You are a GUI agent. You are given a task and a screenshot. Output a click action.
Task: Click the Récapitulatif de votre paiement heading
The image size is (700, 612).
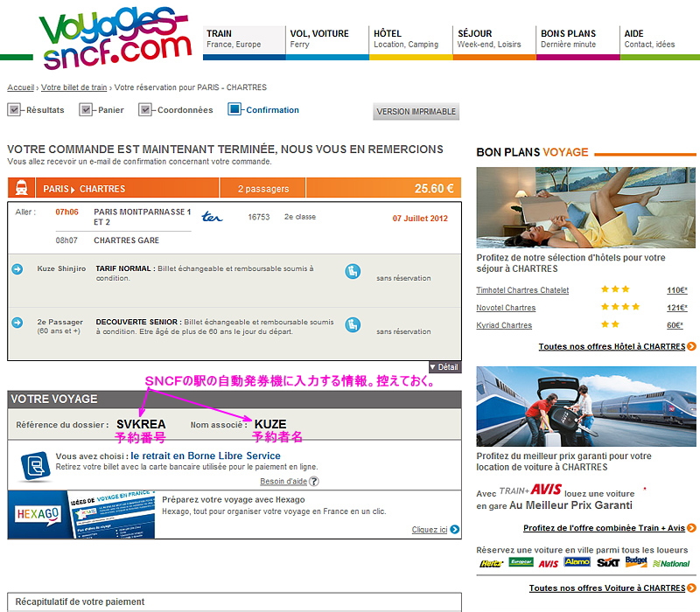coord(80,602)
